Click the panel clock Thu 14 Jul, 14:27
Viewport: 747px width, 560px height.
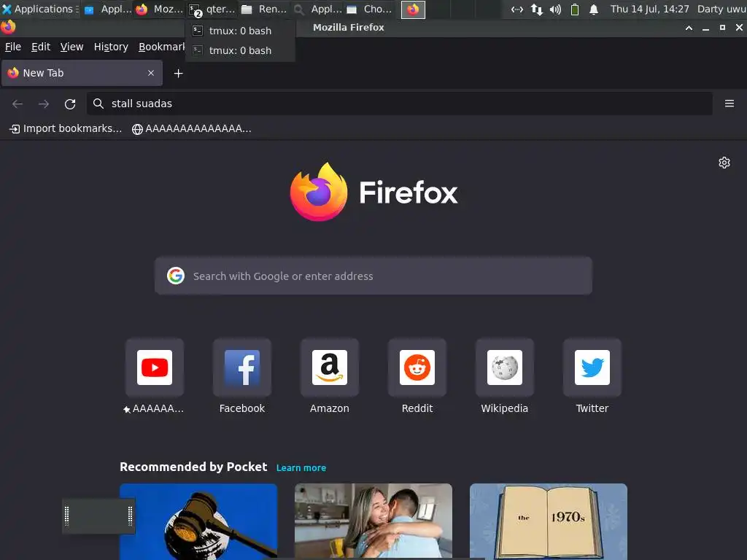click(650, 9)
